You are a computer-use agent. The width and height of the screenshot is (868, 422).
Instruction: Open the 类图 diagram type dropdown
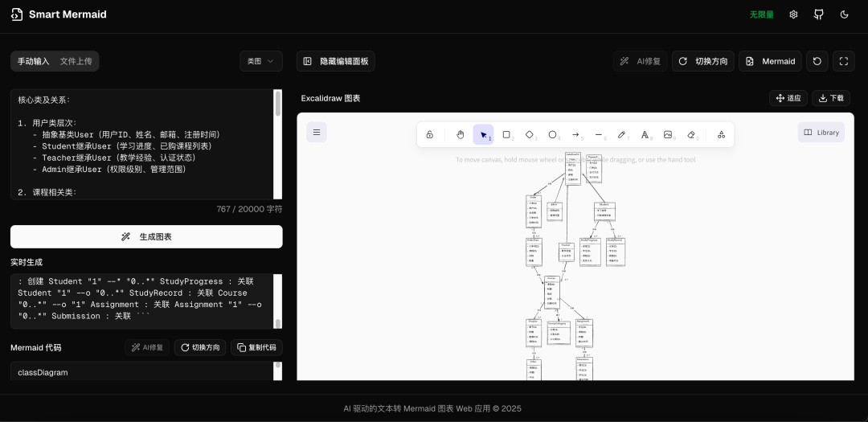pyautogui.click(x=260, y=61)
